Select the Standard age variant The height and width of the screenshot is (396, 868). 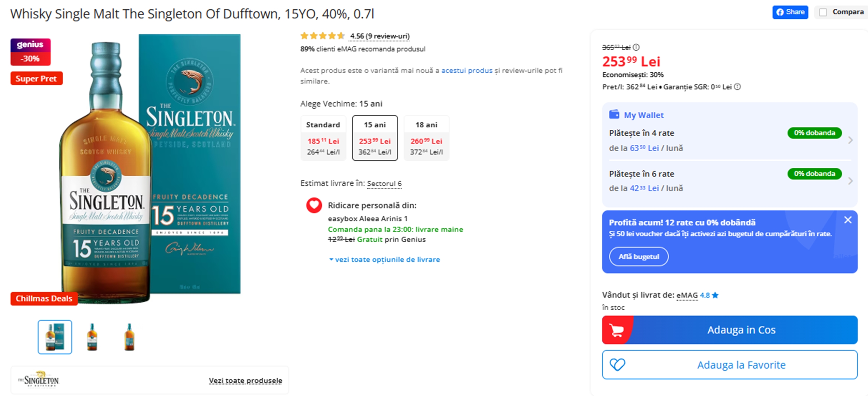[x=323, y=138]
